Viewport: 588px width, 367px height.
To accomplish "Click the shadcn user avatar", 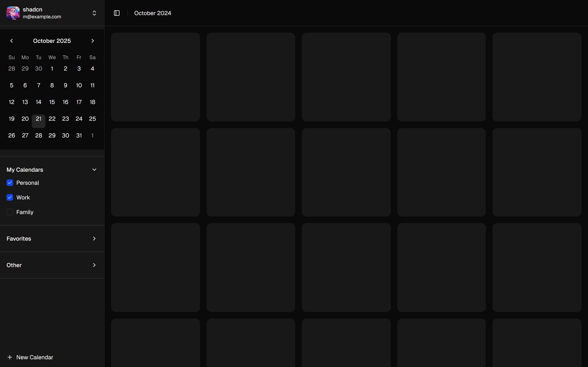I will pyautogui.click(x=13, y=13).
